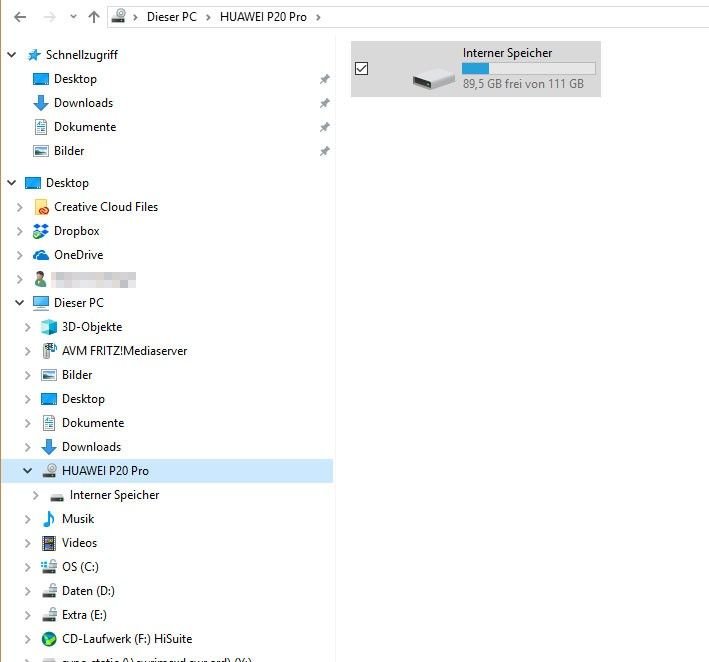Expand Interner Speicher tree node
The height and width of the screenshot is (662, 709).
[36, 495]
